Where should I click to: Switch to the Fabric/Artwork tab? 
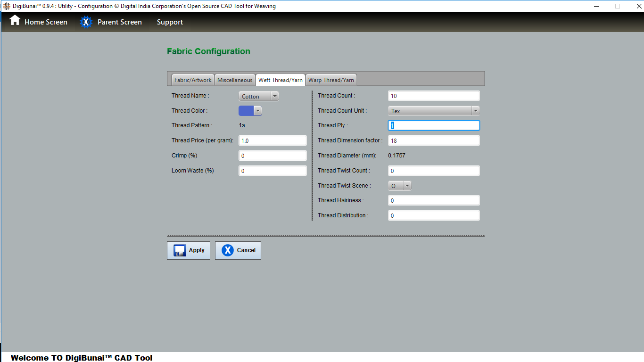pyautogui.click(x=193, y=80)
